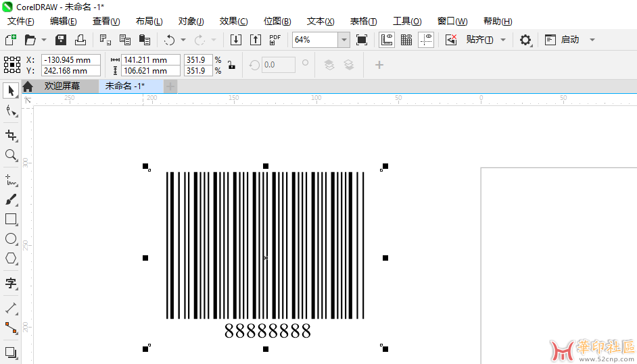Click the X position input field

tap(71, 59)
